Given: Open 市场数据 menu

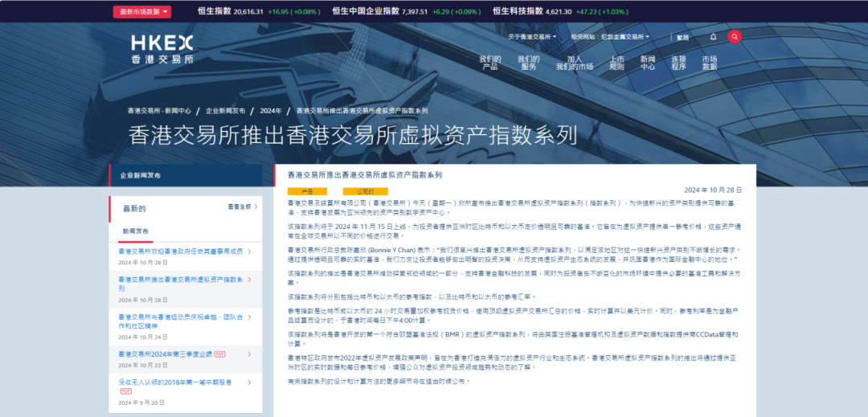Looking at the screenshot, I should coord(710,63).
